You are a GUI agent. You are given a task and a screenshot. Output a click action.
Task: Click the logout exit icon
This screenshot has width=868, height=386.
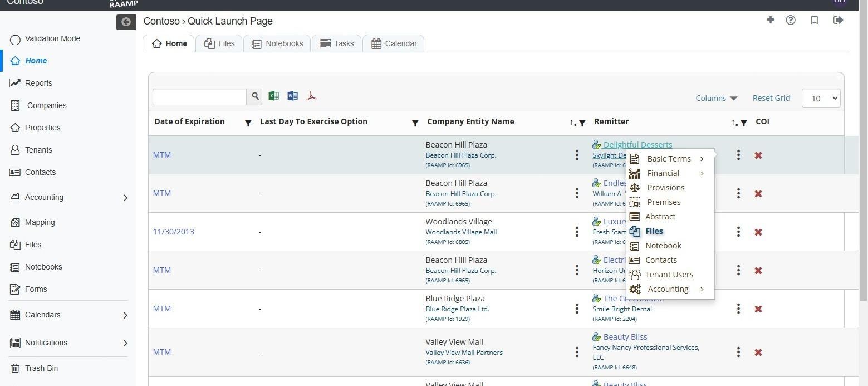coord(838,20)
